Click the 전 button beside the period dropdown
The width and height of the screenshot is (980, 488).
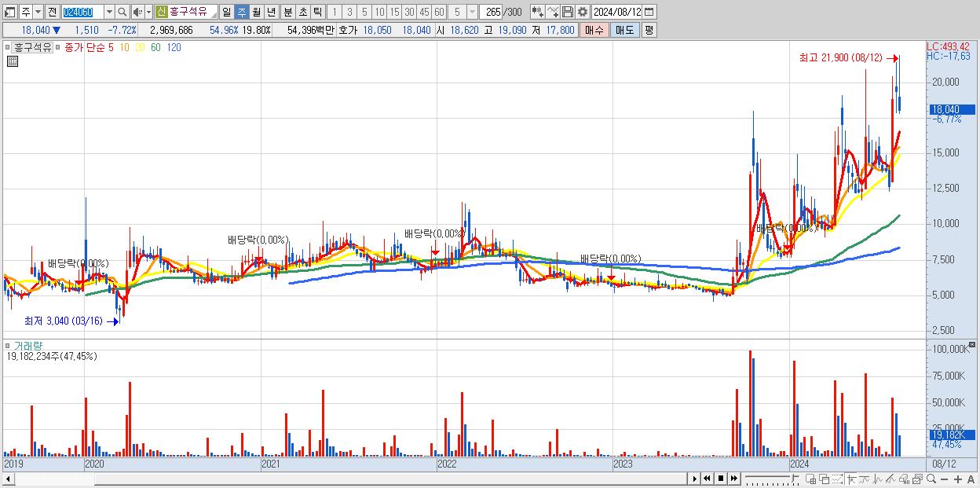point(52,12)
